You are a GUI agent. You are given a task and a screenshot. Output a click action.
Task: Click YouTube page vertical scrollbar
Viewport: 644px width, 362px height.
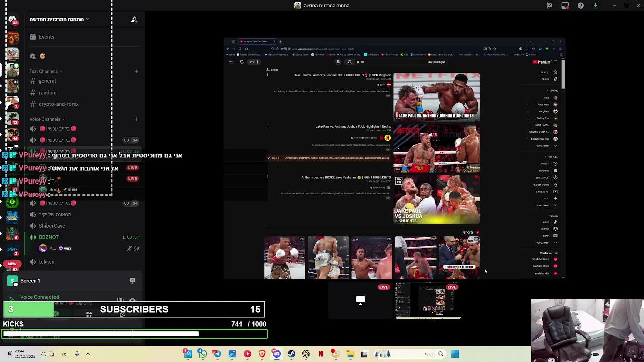click(563, 74)
